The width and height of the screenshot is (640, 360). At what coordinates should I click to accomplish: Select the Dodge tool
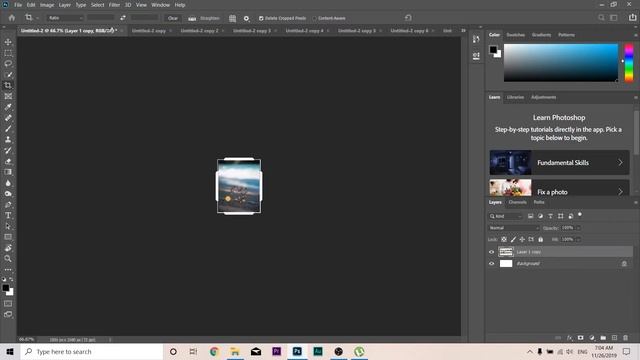[8, 193]
